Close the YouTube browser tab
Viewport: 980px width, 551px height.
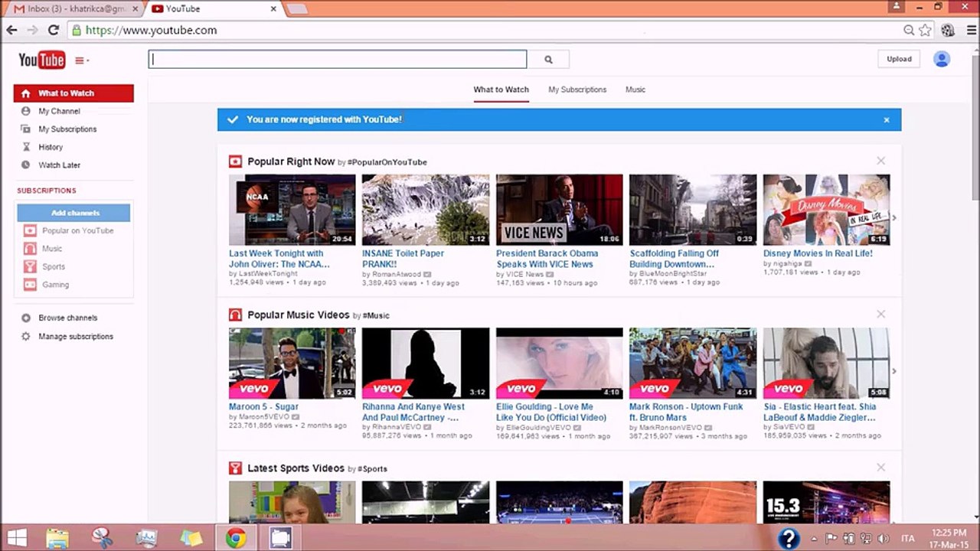pyautogui.click(x=273, y=8)
